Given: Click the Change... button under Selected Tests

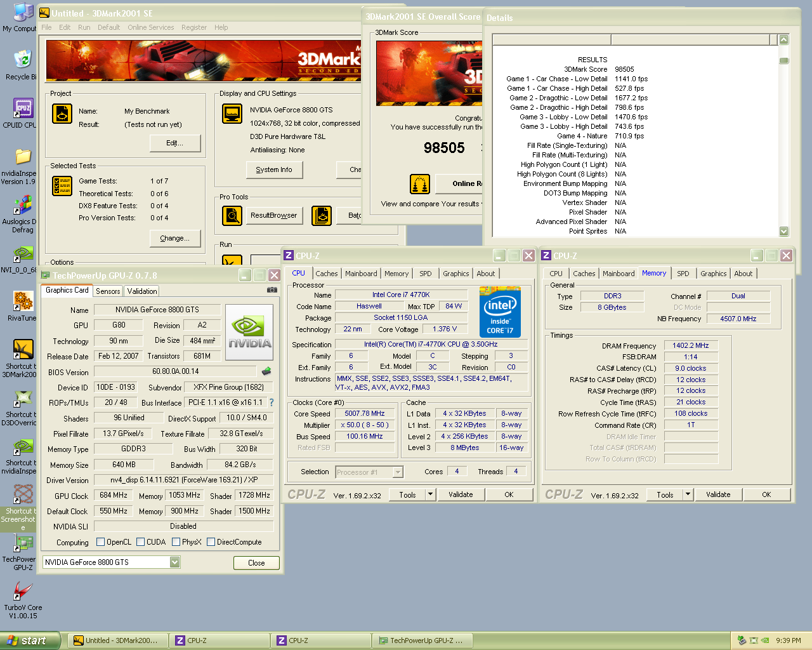Looking at the screenshot, I should tap(175, 239).
